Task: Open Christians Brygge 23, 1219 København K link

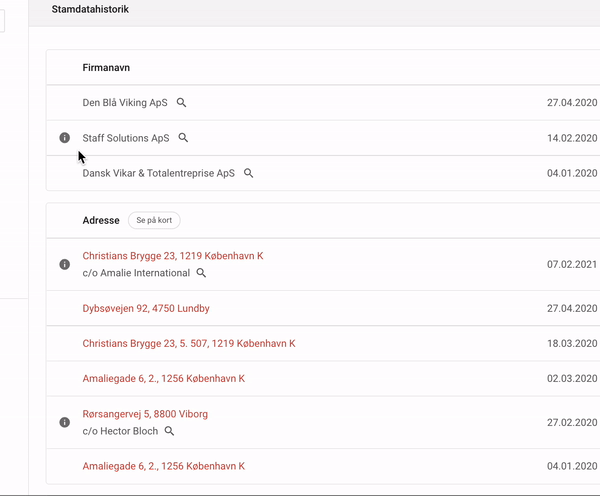Action: click(x=172, y=256)
